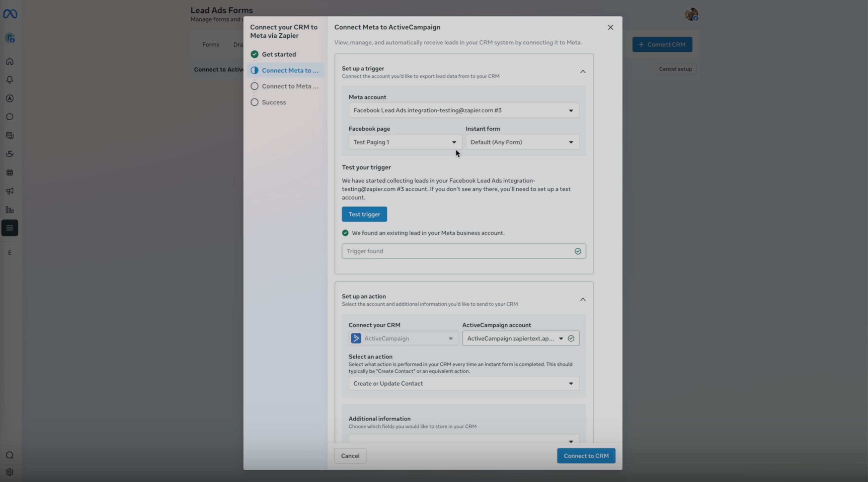Click the Select an action label
Screen dimensions: 868x482
click(x=370, y=356)
